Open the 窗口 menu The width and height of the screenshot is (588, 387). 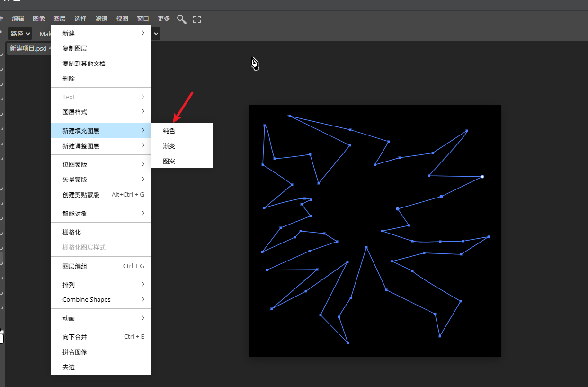pos(143,18)
